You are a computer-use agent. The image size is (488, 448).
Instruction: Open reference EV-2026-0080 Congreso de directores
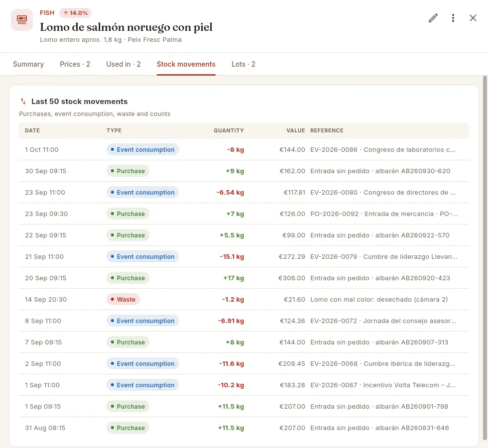(383, 192)
